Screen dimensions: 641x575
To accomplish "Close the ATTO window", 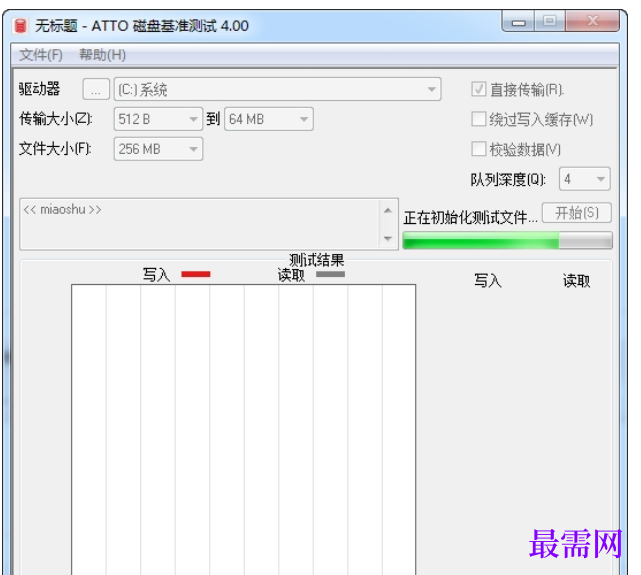I will click(x=593, y=22).
